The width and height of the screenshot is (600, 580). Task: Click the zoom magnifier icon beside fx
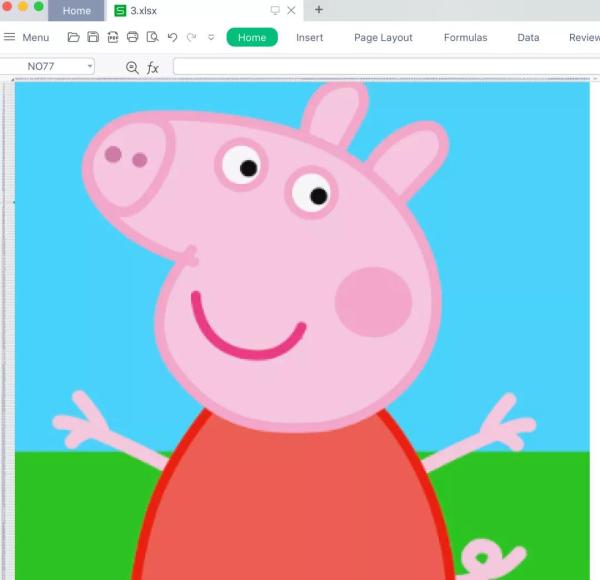point(132,67)
